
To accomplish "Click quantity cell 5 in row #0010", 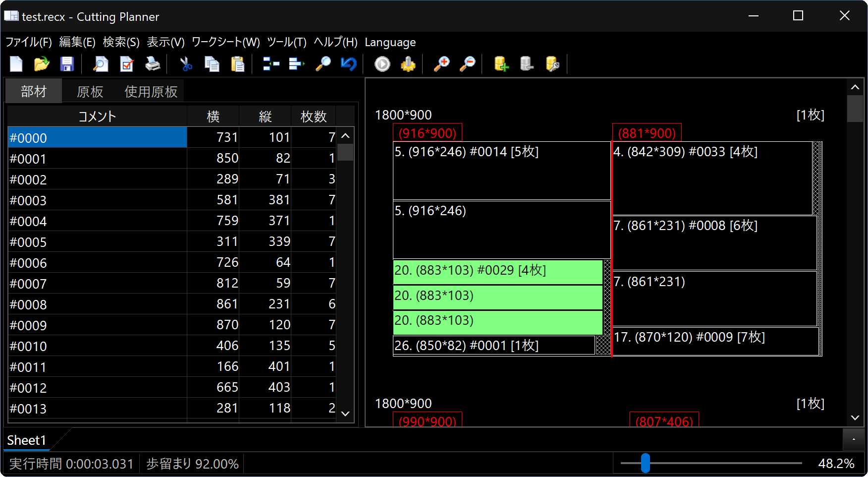I will click(314, 346).
